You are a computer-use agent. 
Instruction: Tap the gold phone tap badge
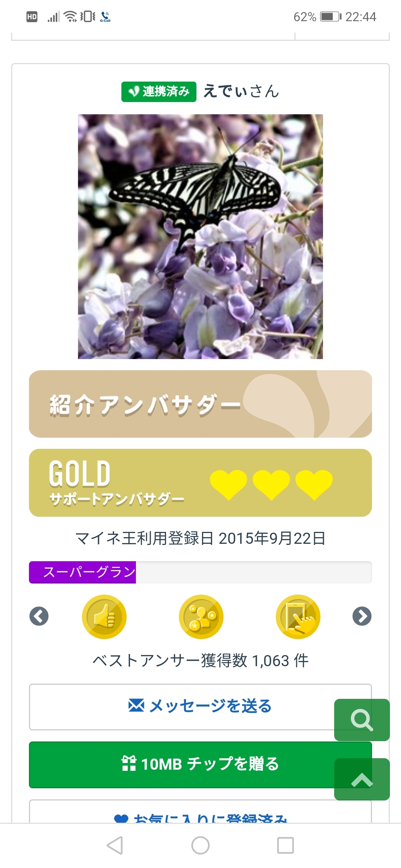pyautogui.click(x=298, y=617)
